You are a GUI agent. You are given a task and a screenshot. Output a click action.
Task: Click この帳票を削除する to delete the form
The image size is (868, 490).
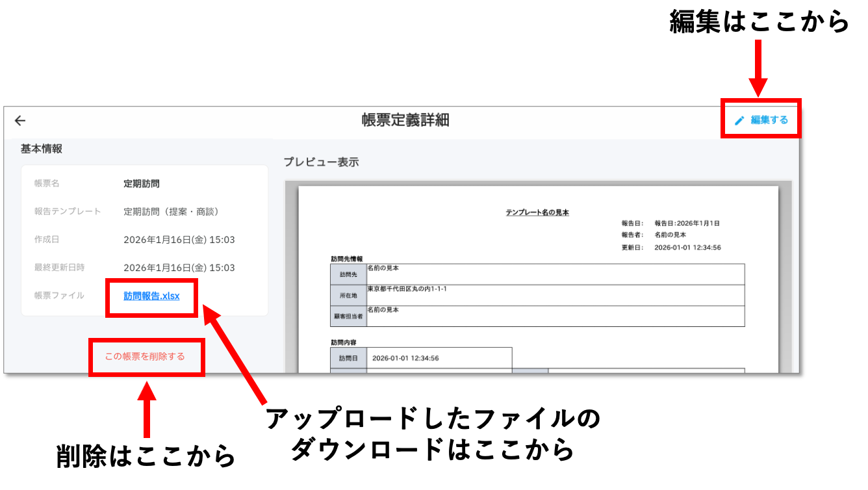coord(145,356)
